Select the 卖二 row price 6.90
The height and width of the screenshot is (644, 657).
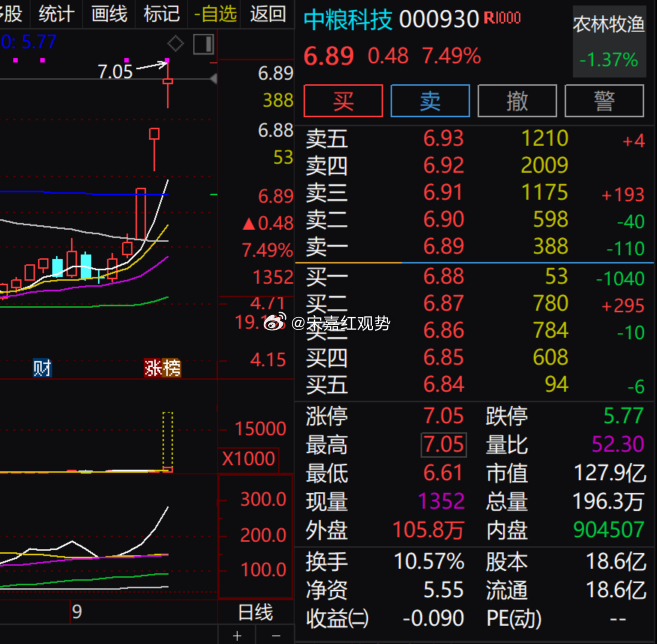[x=443, y=219]
